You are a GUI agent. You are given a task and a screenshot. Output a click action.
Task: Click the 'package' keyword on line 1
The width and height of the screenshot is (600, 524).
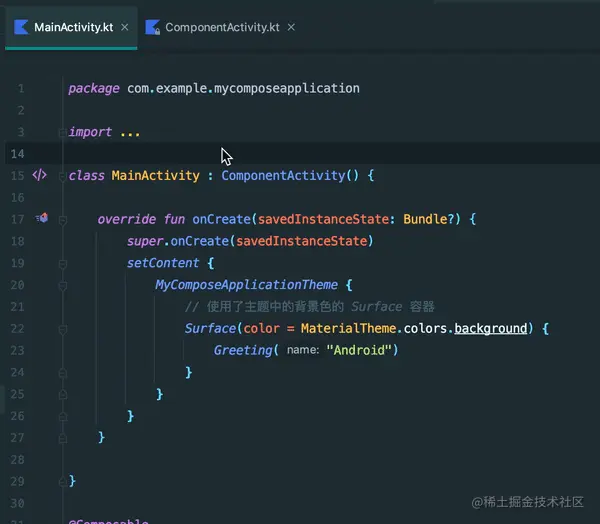point(94,89)
